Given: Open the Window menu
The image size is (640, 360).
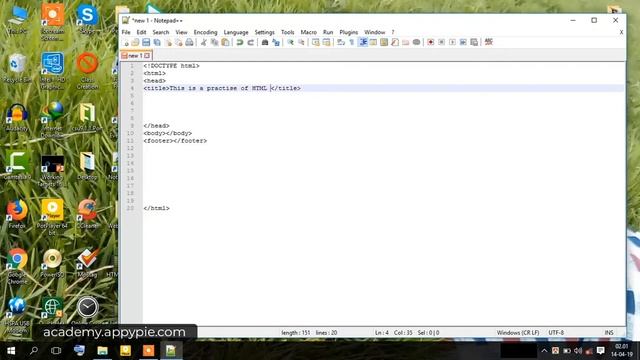Looking at the screenshot, I should (375, 32).
